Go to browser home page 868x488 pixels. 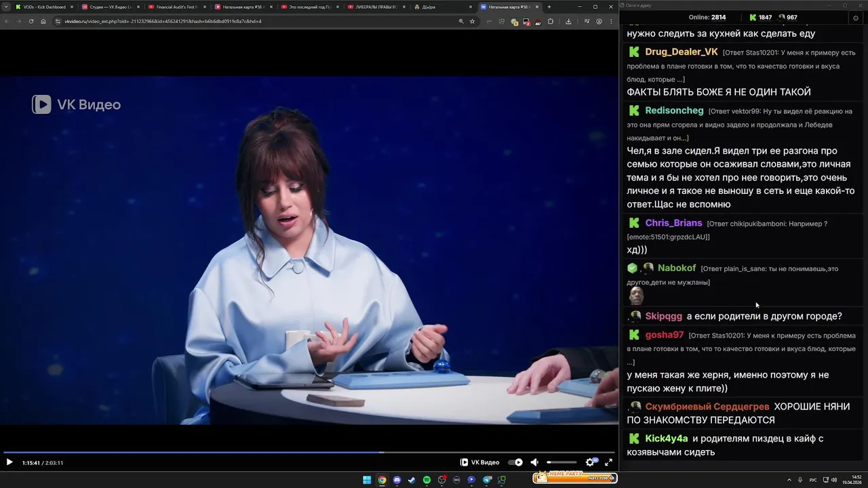[43, 21]
